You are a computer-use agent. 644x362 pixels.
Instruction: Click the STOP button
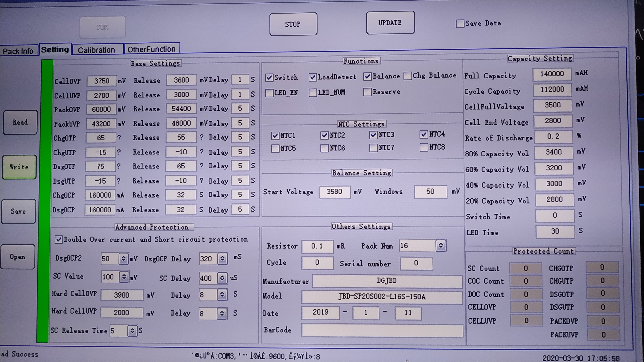click(x=293, y=24)
